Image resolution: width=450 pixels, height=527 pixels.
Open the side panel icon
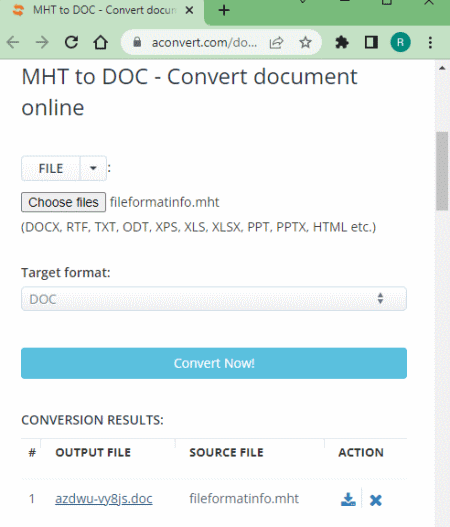pos(371,43)
